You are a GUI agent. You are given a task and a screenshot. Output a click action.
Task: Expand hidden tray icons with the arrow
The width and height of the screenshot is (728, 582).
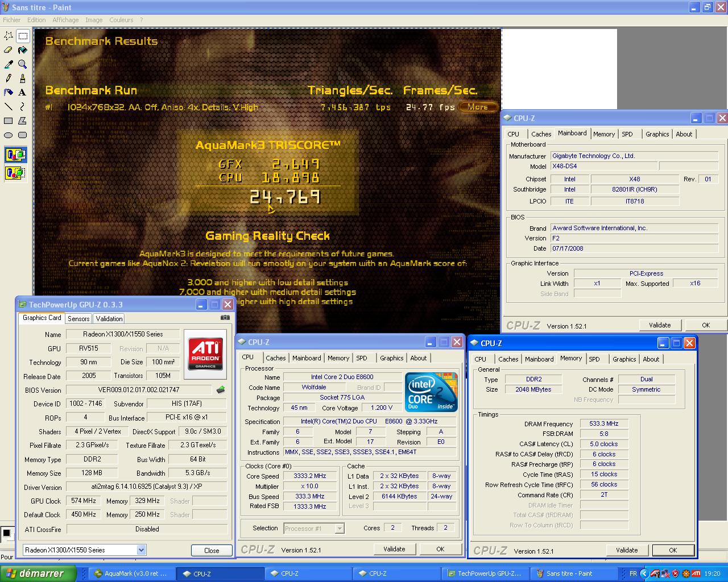click(644, 573)
